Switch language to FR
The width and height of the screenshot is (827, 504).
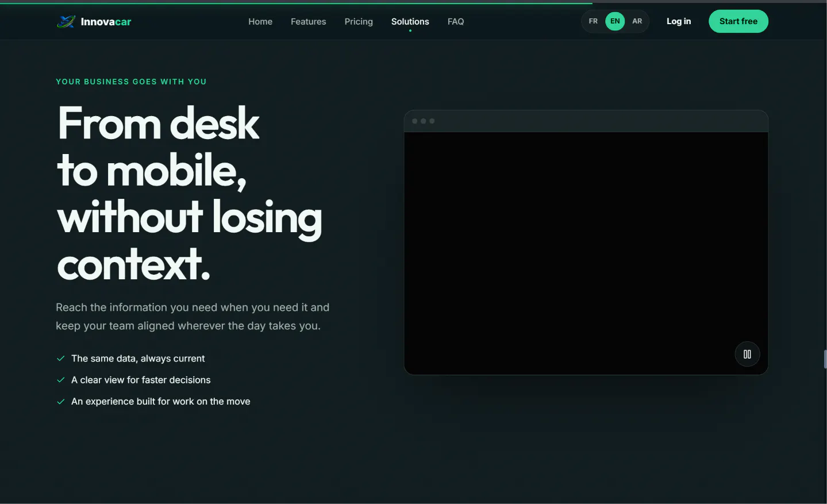click(x=593, y=21)
